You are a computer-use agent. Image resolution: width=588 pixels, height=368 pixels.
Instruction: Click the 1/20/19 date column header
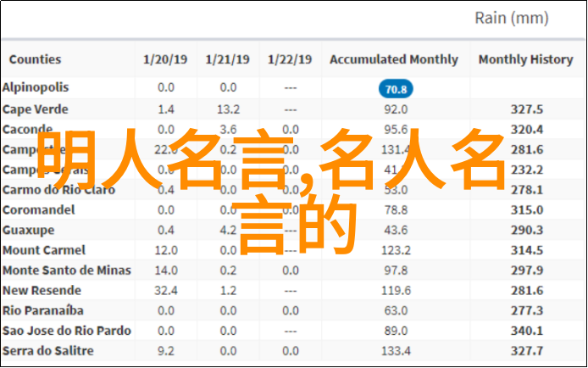point(165,59)
